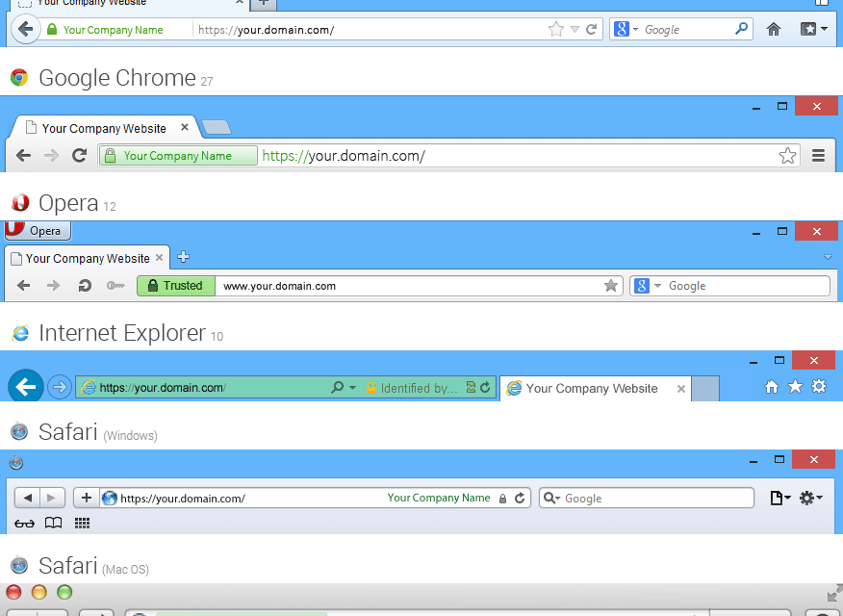Open the Firefox address history dropdown arrow
The height and width of the screenshot is (616, 843).
(x=575, y=29)
